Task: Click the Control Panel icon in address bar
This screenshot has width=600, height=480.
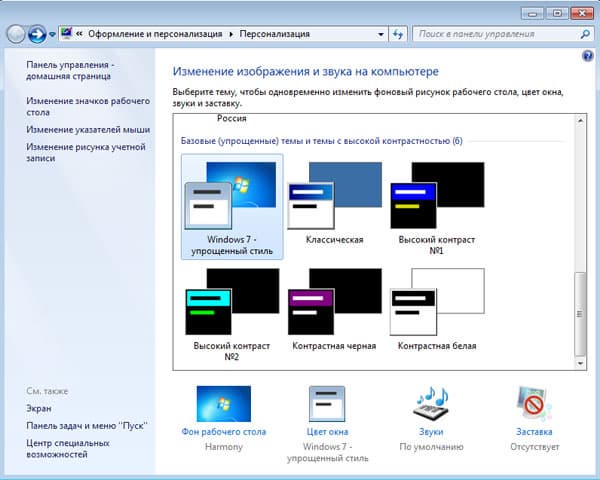Action: point(67,34)
